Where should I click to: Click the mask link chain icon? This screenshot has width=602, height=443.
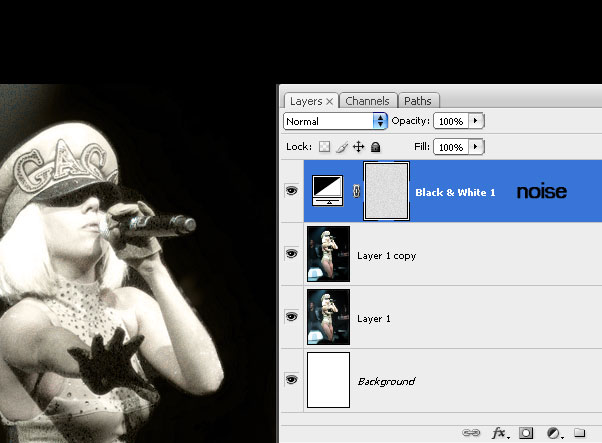[x=356, y=191]
